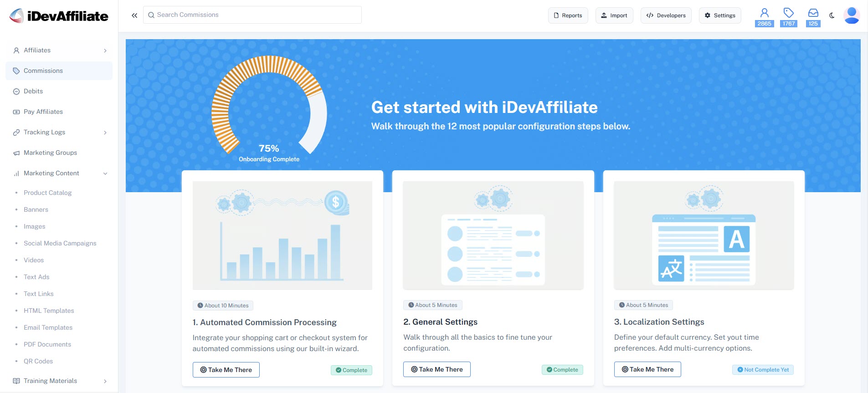
Task: Click the About 5 Minutes label on General Settings
Action: tap(433, 305)
